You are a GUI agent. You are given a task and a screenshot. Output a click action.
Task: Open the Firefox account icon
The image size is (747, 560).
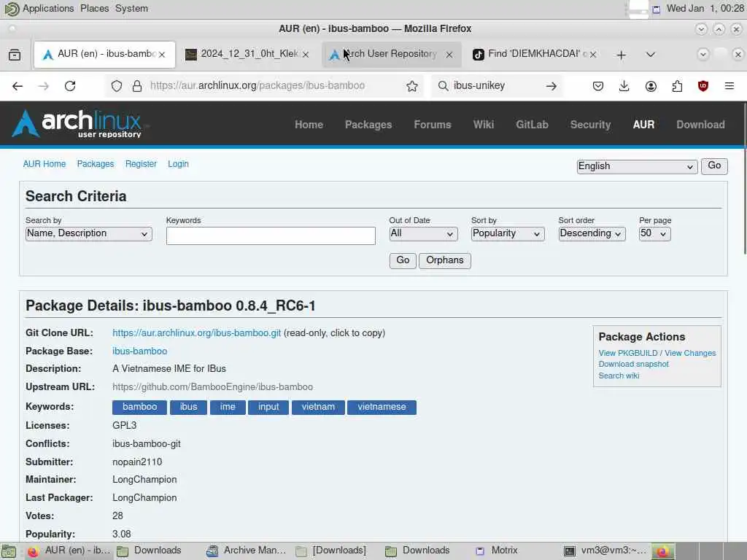tap(651, 86)
